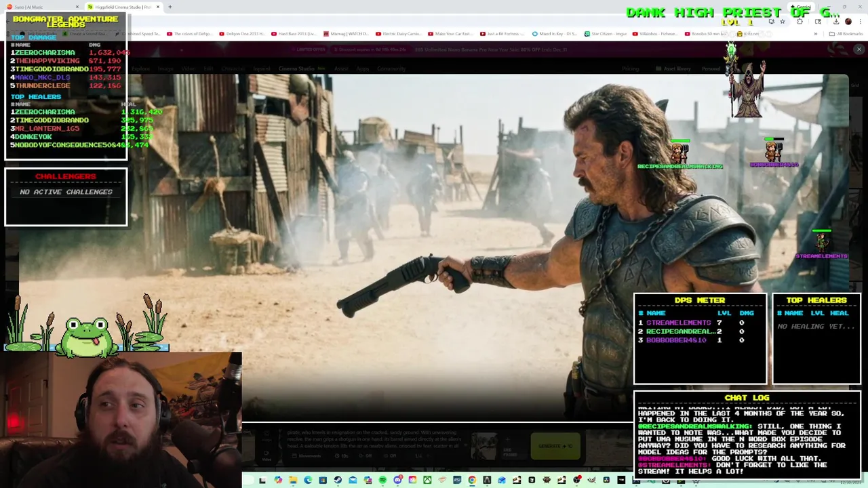Open the 'Star Citizen - Imgur' bookmark
This screenshot has height=488, width=868.
point(605,33)
